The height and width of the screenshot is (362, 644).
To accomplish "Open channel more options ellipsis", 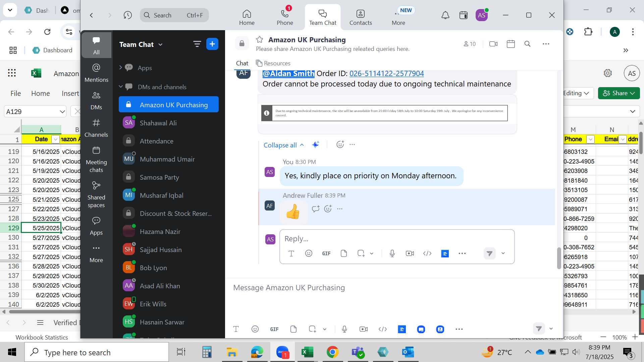I will pyautogui.click(x=546, y=44).
